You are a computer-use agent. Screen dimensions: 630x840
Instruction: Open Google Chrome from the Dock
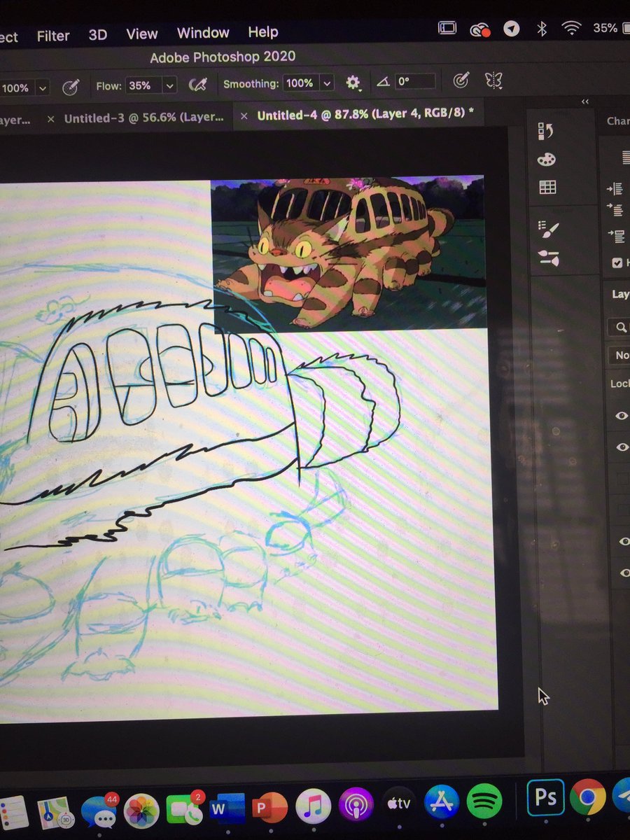point(587,797)
